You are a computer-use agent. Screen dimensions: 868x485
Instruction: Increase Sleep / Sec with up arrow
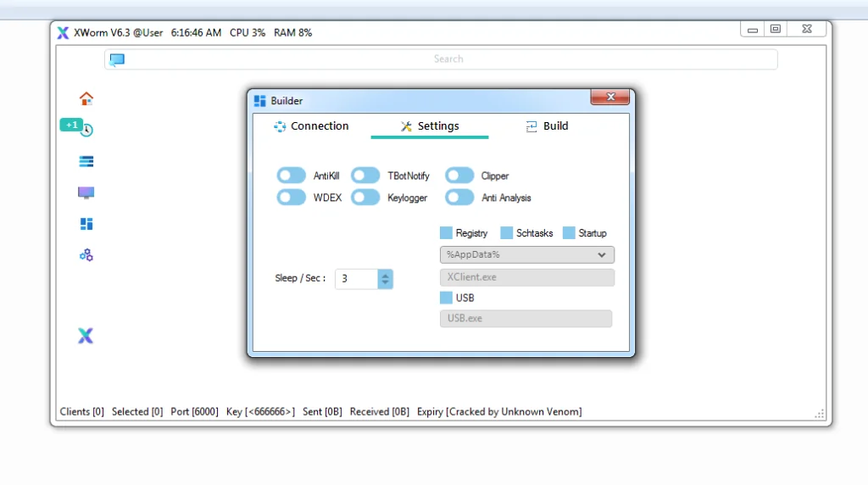pos(386,274)
